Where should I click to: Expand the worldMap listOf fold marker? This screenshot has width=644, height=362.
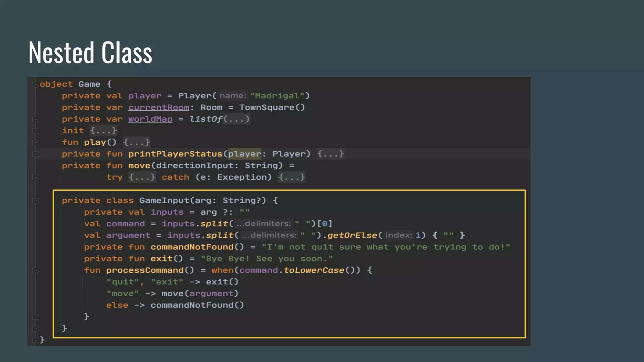(36, 119)
